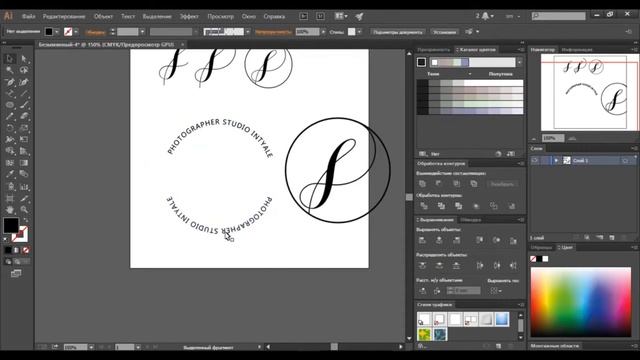Click the notification bell icon
Viewport: 640px width, 360px height.
[x=485, y=16]
